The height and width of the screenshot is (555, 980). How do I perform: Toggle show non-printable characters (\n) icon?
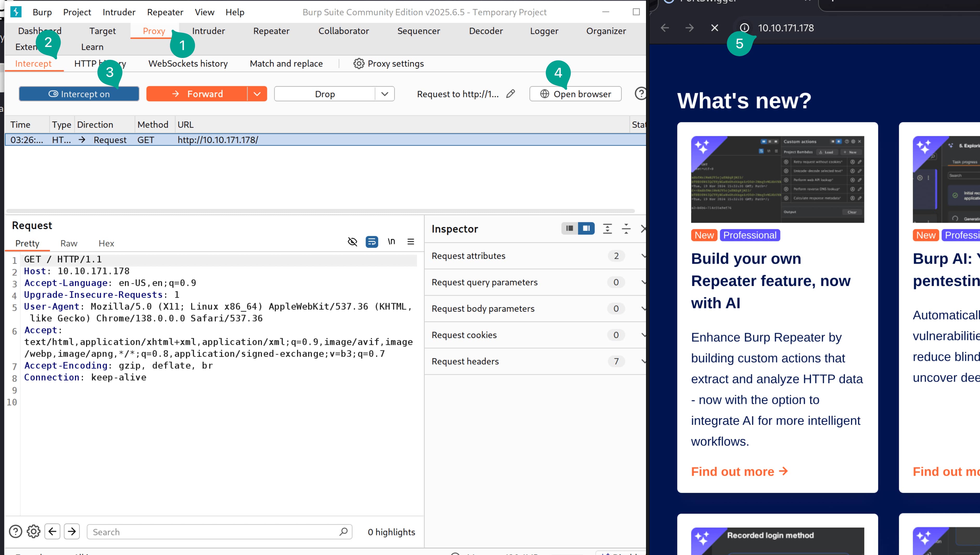(391, 242)
